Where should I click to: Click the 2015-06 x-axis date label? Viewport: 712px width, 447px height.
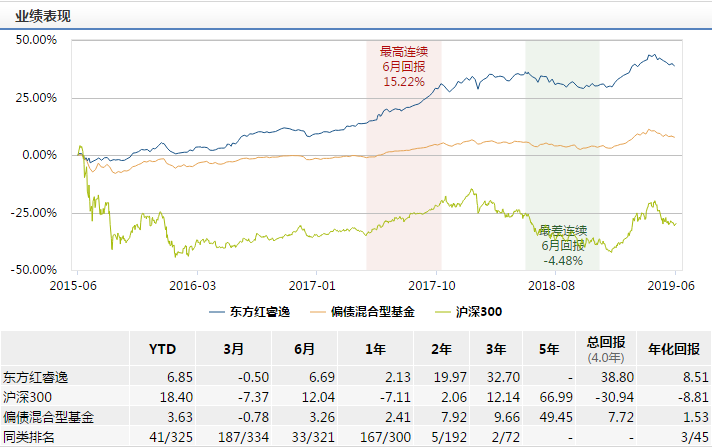[x=73, y=286]
